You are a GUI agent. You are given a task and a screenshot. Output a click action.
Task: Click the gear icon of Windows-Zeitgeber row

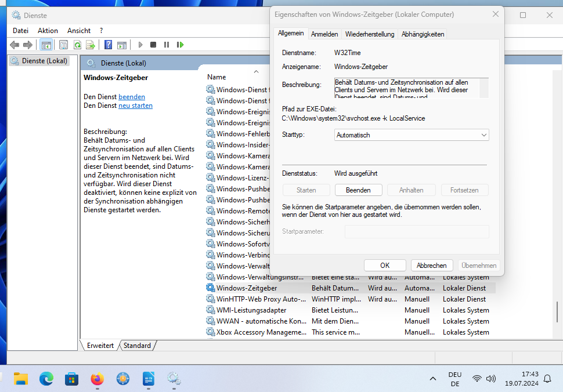[211, 288]
